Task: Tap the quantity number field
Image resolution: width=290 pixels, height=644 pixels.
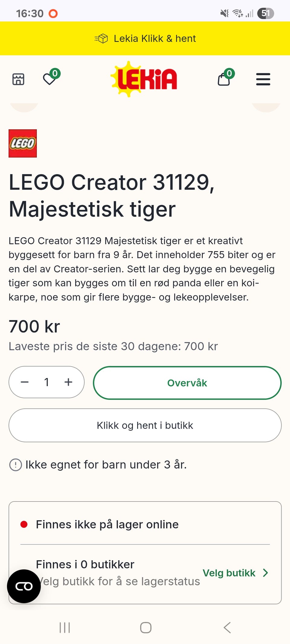Action: (47, 382)
